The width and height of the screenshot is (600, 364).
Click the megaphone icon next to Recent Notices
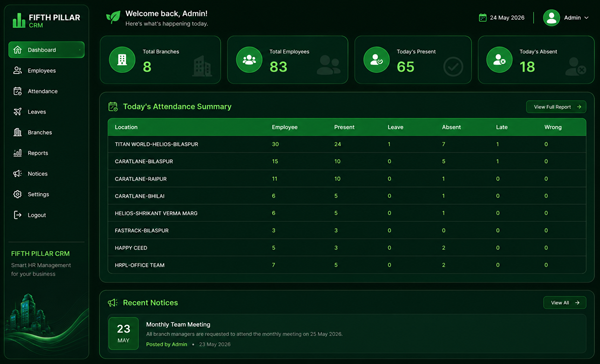[x=112, y=303]
